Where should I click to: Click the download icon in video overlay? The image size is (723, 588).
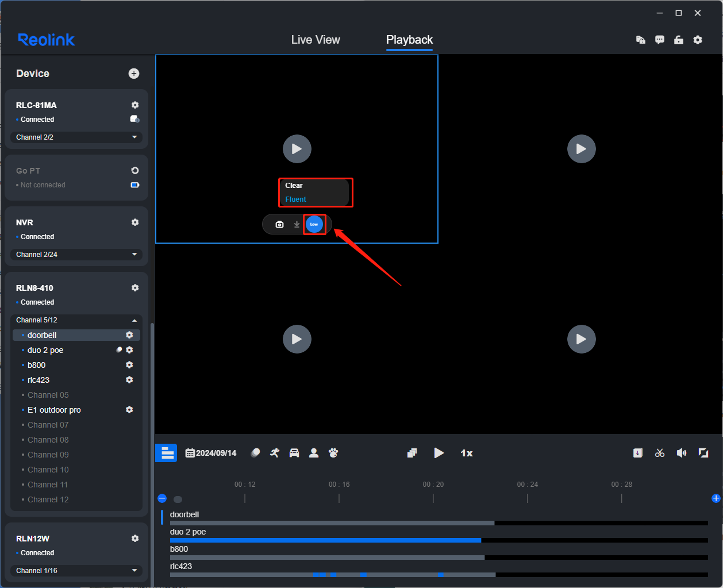click(x=297, y=224)
